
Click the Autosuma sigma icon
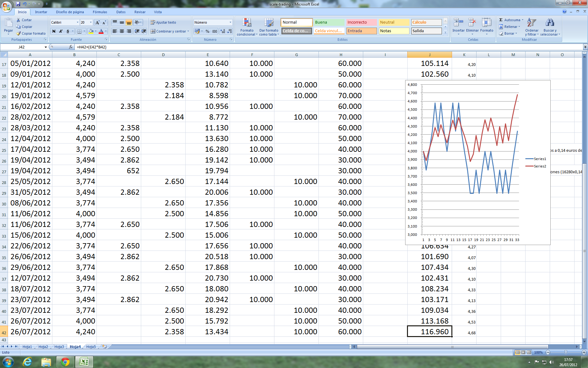[501, 20]
